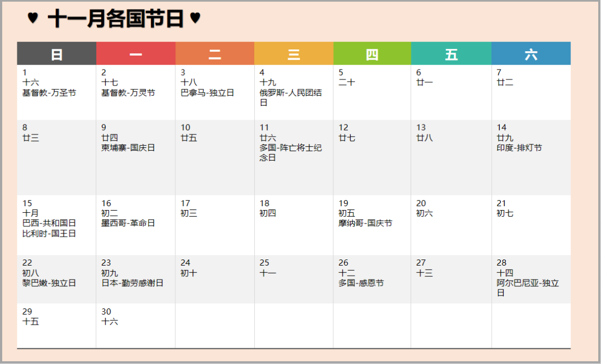Screen dimensions: 601x364
Task: Click the text 印度-排灯节
Action: pyautogui.click(x=519, y=148)
